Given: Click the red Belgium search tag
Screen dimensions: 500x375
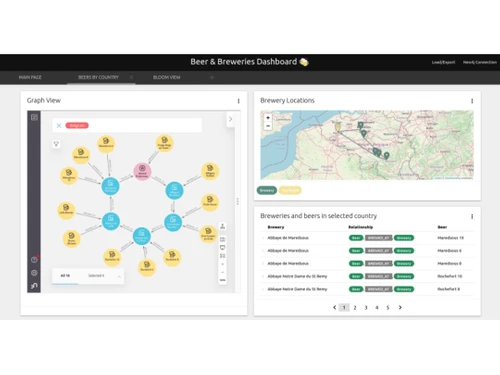Looking at the screenshot, I should tap(77, 125).
